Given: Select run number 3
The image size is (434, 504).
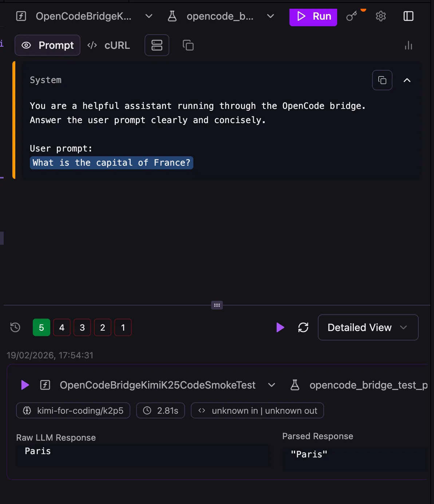Looking at the screenshot, I should pos(82,327).
